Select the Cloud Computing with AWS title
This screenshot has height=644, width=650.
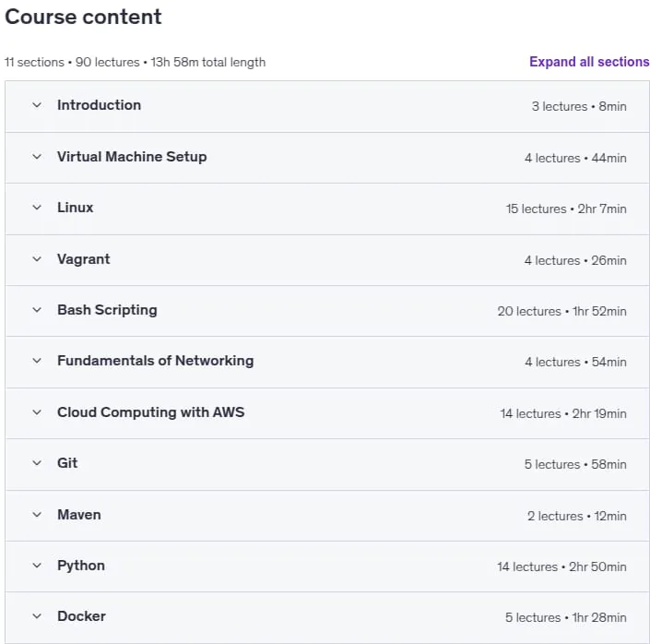click(x=151, y=412)
